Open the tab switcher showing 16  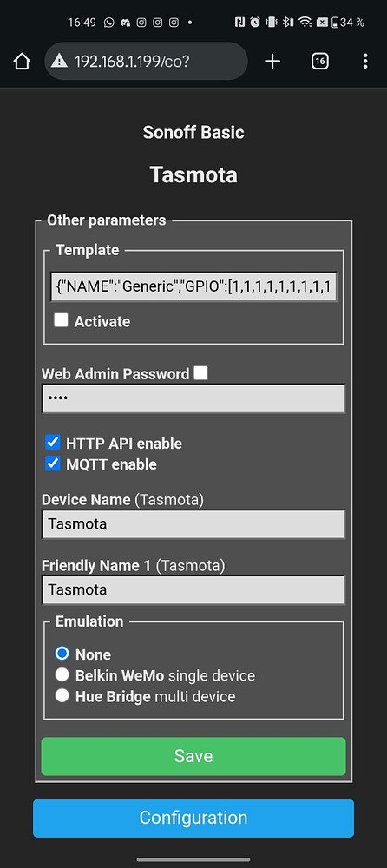tap(319, 62)
